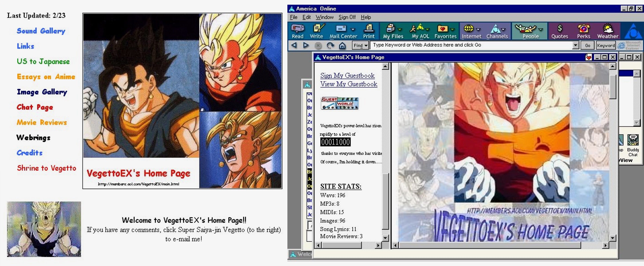
Task: Click the Perks icon
Action: click(584, 31)
